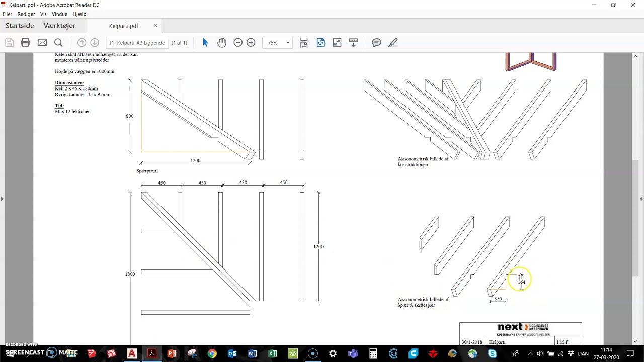Click the 350 dimension label
The width and height of the screenshot is (644, 362).
498,299
